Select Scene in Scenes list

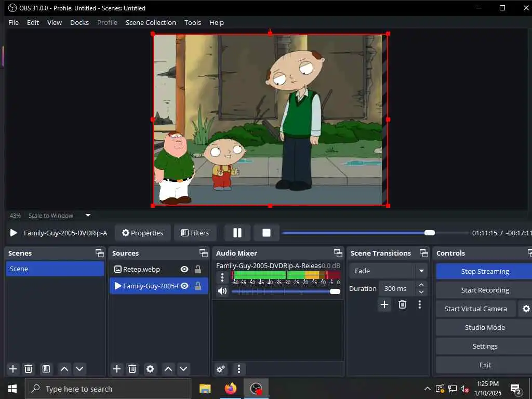pos(55,269)
